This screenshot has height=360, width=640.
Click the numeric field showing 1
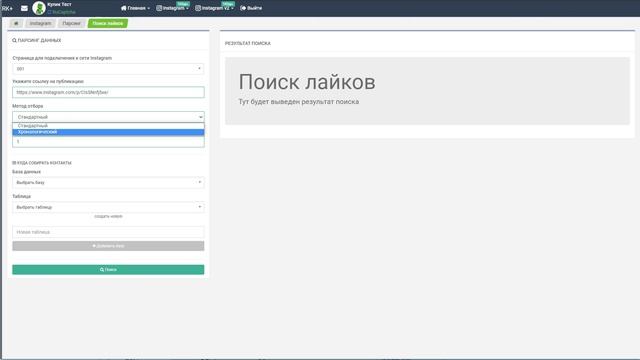[x=108, y=142]
